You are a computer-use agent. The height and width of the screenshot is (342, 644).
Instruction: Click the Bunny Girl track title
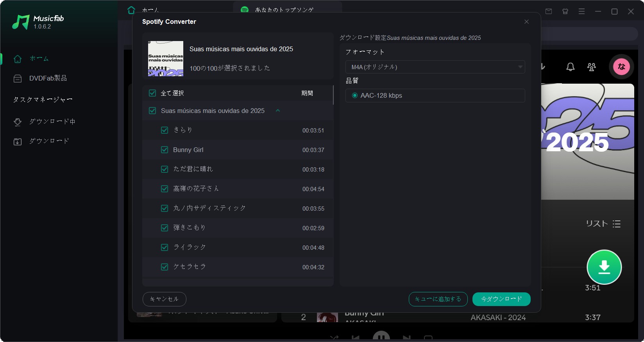click(x=188, y=150)
